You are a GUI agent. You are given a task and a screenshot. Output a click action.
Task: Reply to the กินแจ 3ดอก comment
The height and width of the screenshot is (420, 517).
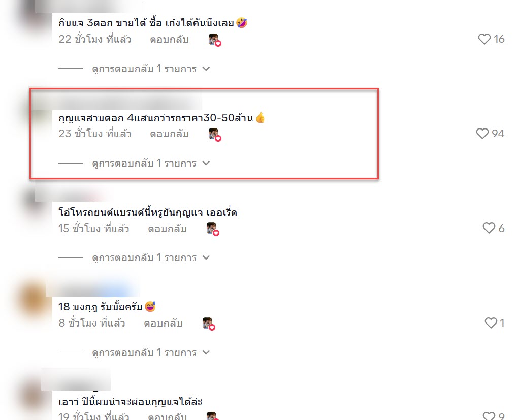click(169, 39)
